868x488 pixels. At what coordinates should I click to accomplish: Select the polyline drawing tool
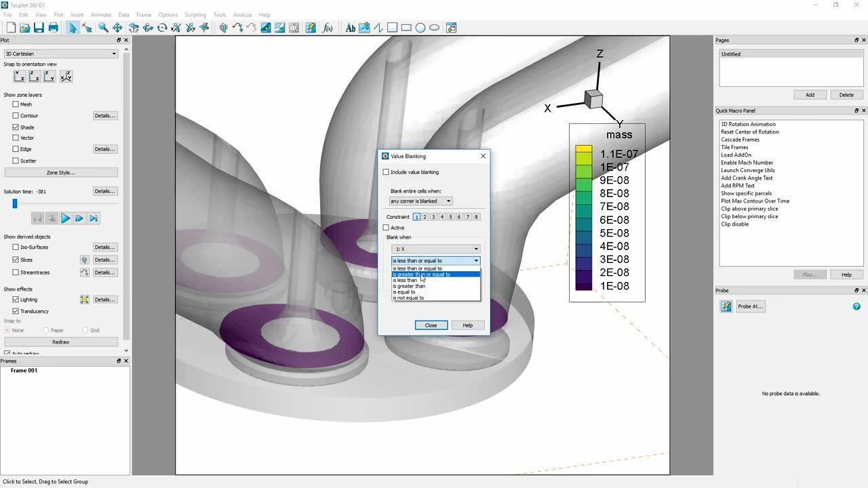tap(378, 28)
